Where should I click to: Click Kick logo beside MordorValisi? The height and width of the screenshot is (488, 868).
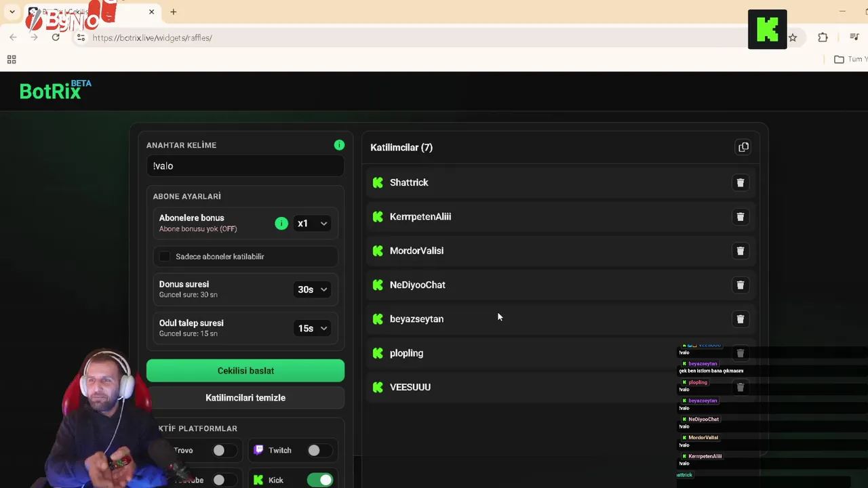[x=378, y=251]
